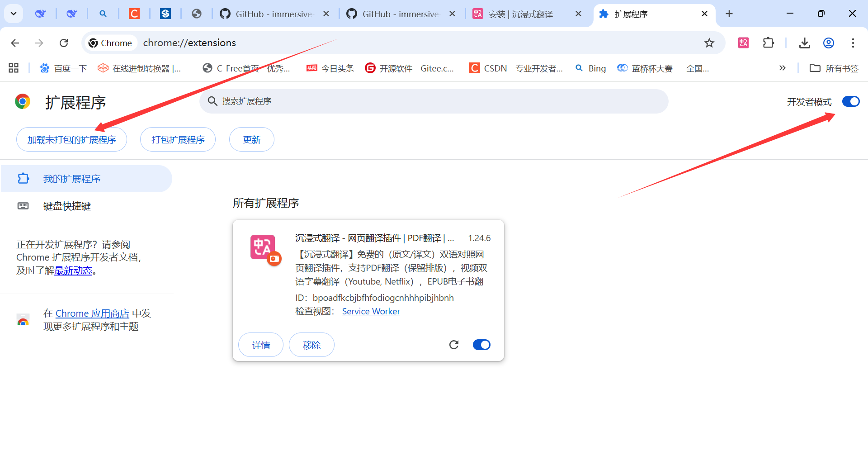The width and height of the screenshot is (868, 456).
Task: Click the Chrome site info chip
Action: [110, 43]
